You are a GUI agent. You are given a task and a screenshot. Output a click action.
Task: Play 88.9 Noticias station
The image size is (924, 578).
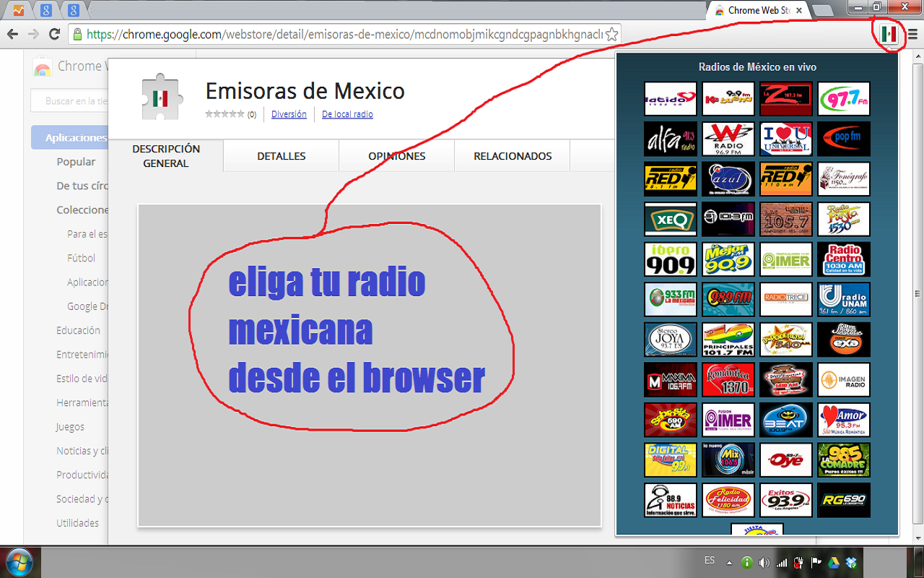[x=671, y=500]
